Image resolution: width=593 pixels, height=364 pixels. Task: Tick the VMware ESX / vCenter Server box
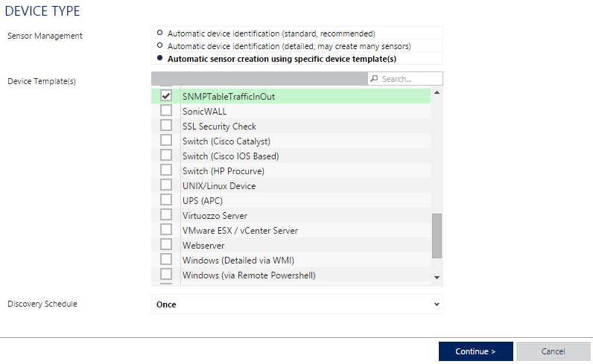(x=165, y=230)
